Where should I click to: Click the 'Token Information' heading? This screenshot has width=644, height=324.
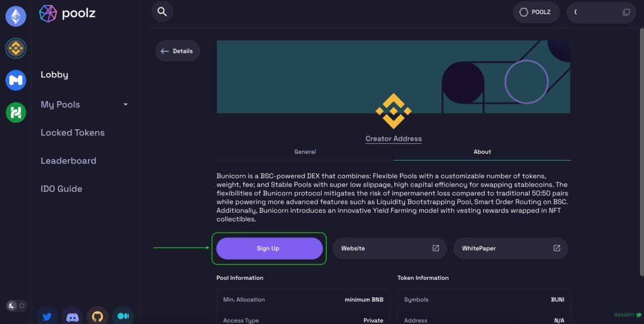pyautogui.click(x=423, y=278)
